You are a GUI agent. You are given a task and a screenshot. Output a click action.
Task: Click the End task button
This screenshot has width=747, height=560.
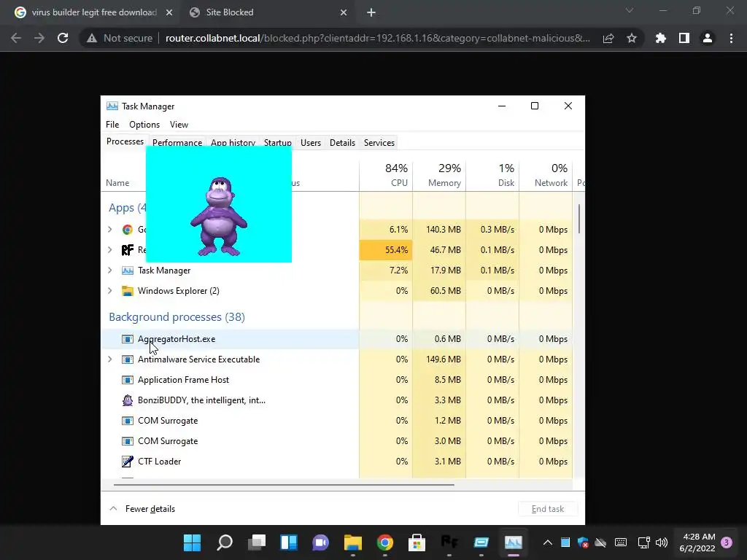548,508
